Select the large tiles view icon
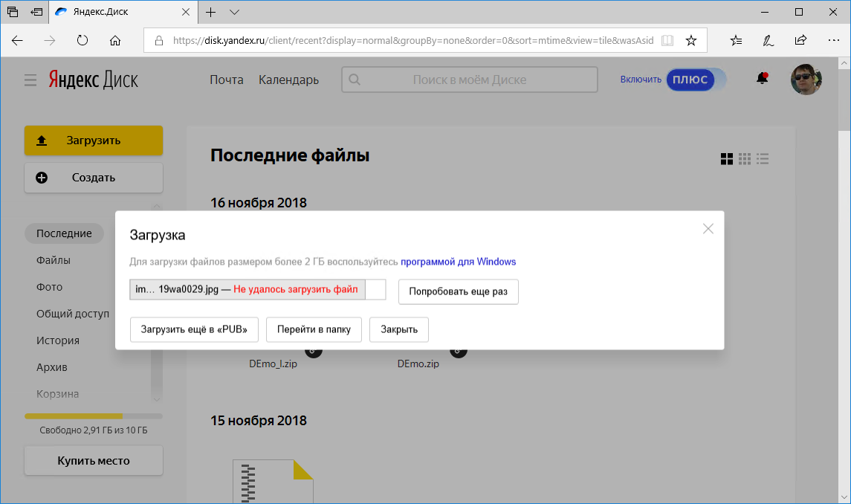Viewport: 851px width, 504px height. tap(726, 158)
